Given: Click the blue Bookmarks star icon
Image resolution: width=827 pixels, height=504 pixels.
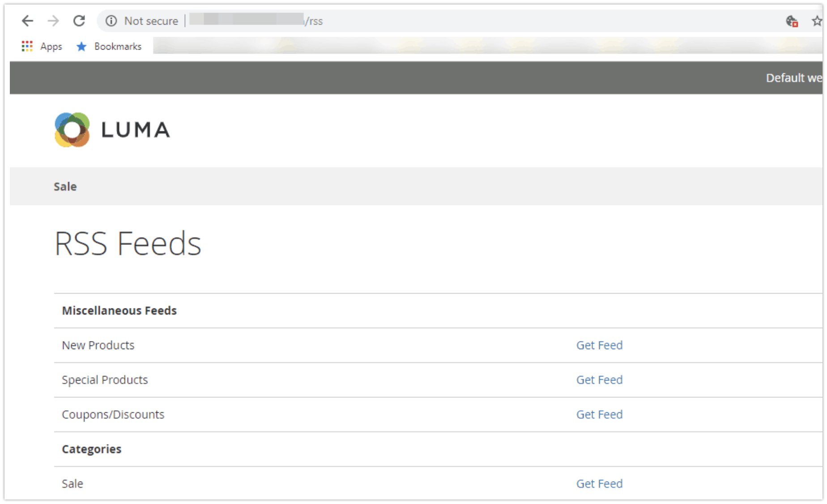Looking at the screenshot, I should coord(81,46).
